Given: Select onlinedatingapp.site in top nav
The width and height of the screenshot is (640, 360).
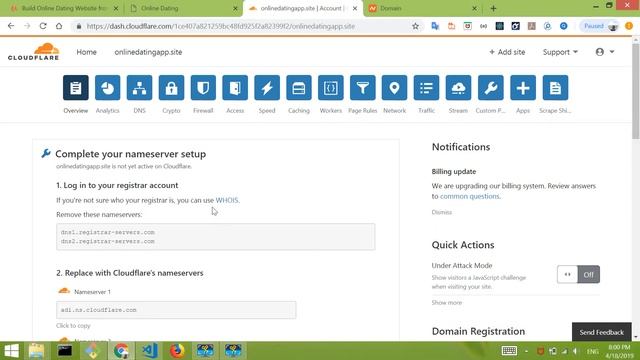Looking at the screenshot, I should click(x=148, y=52).
